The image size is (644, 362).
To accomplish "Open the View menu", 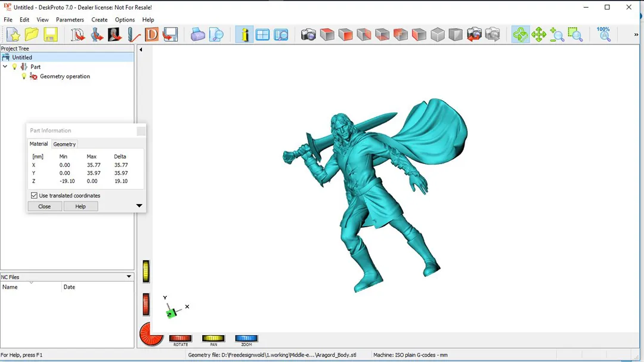I will (x=42, y=20).
